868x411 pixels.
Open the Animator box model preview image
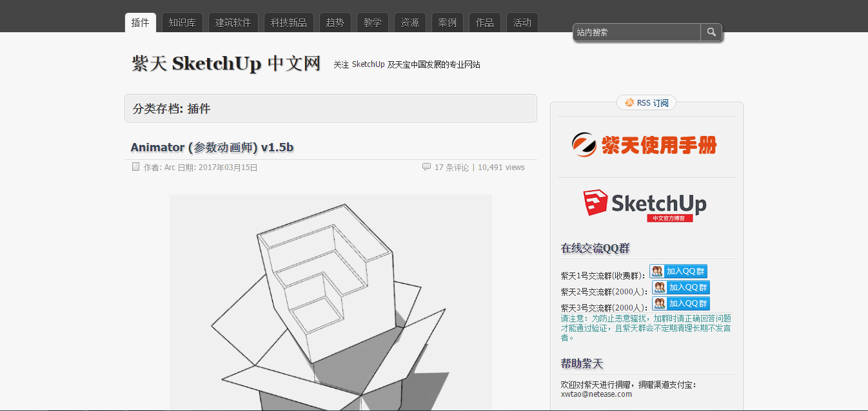pos(330,303)
